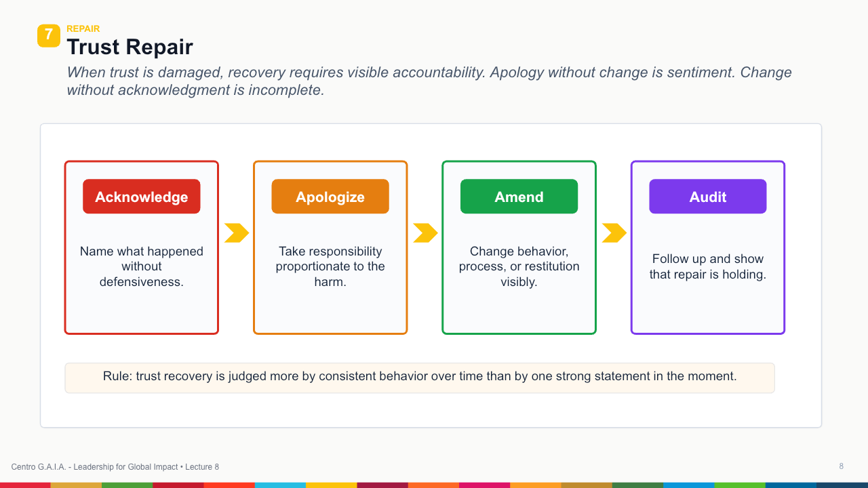868x488 pixels.
Task: Click the yellow REPAIR section label
Action: 83,28
